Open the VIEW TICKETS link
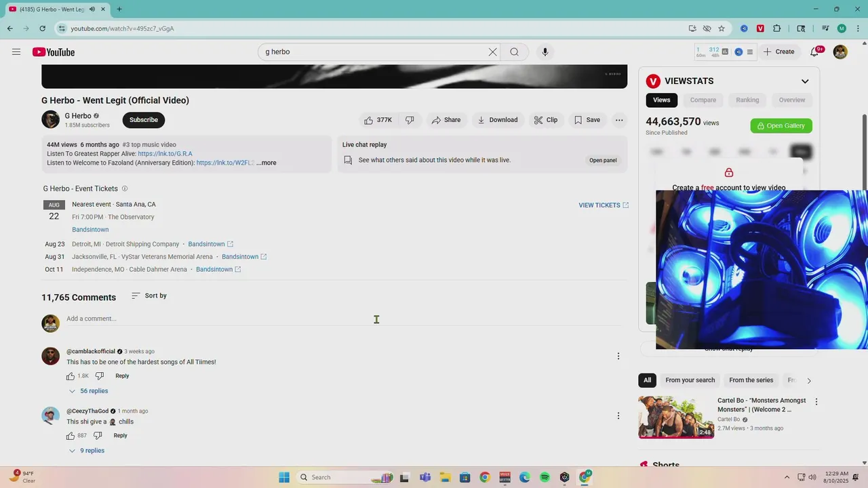Screen dimensions: 868x488 604,205
